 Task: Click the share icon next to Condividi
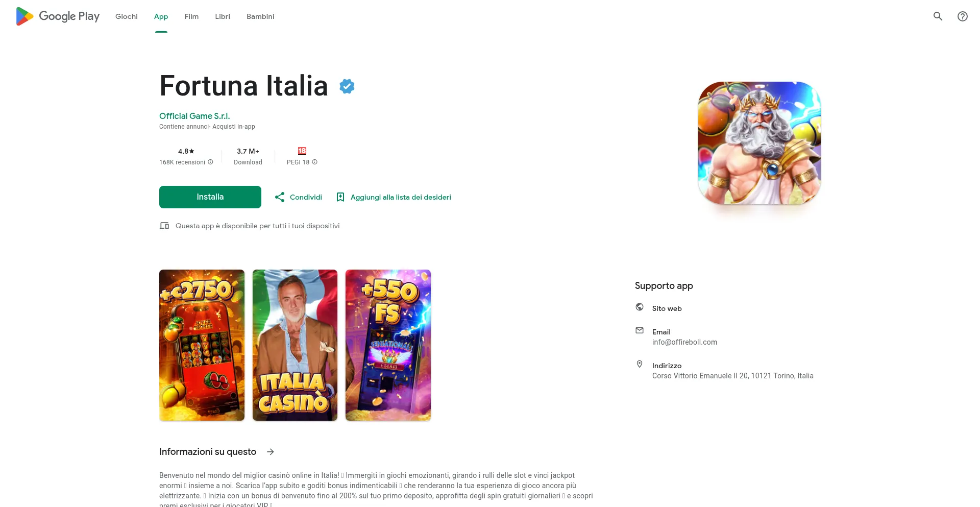coord(280,197)
